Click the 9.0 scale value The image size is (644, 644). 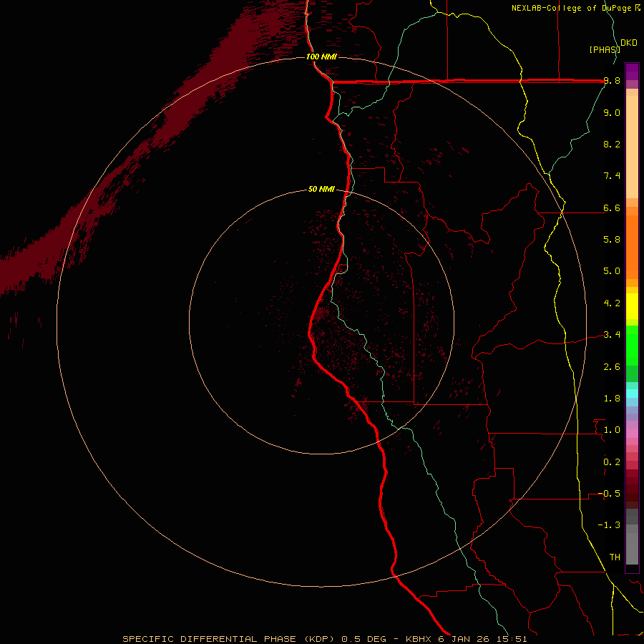(x=612, y=112)
